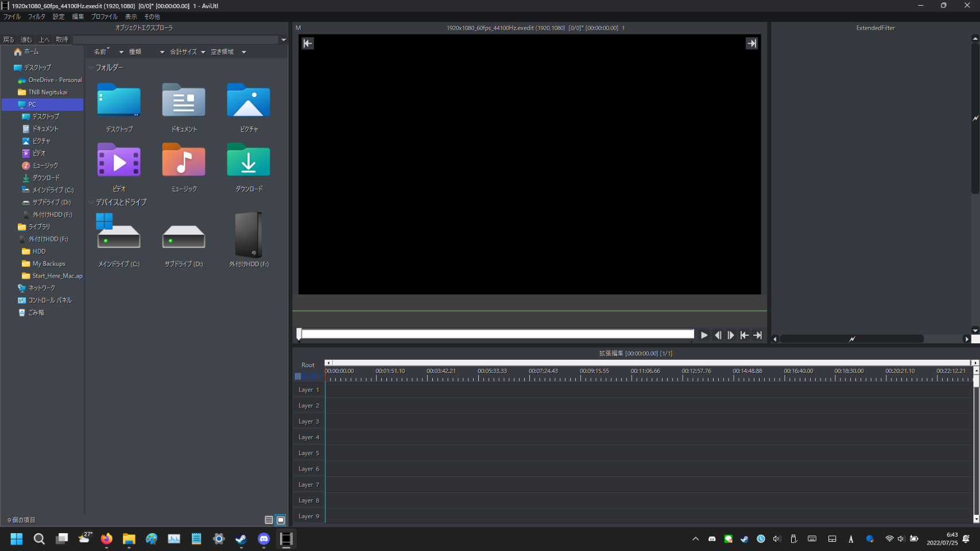Jump to end using bottom playback controls
This screenshot has height=551, width=980.
click(758, 335)
